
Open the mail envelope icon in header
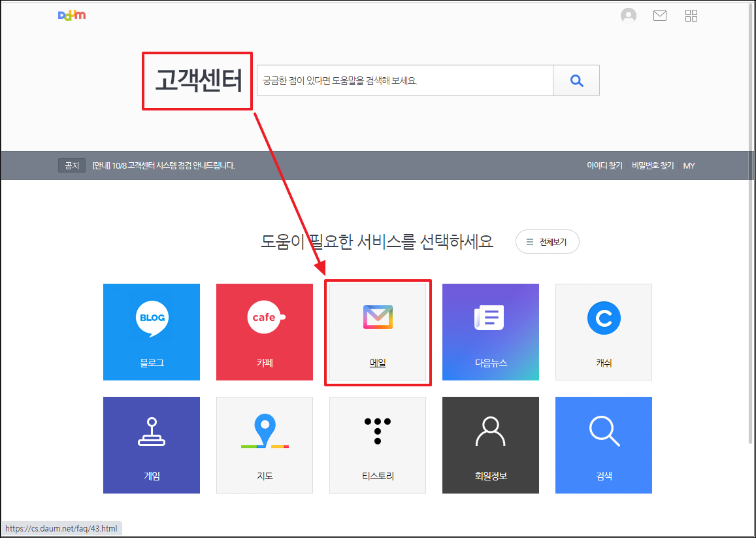pos(659,16)
